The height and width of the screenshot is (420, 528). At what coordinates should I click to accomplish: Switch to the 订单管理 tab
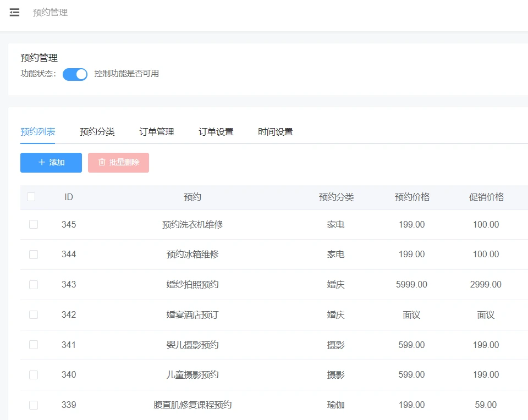[x=157, y=131]
